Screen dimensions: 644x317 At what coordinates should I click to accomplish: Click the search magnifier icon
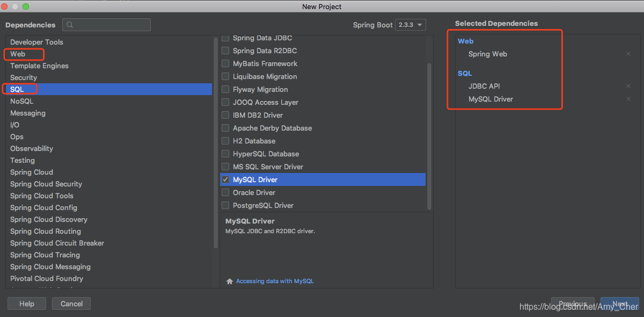(x=70, y=25)
